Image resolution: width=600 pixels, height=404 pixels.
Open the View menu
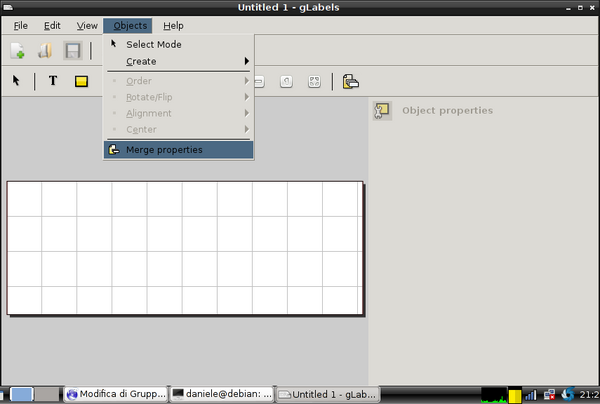(87, 24)
